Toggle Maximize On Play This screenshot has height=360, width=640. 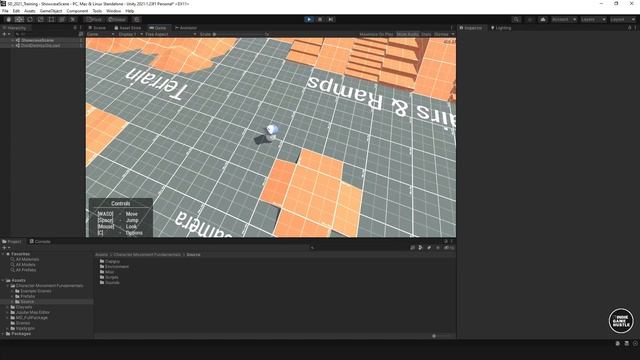click(376, 34)
